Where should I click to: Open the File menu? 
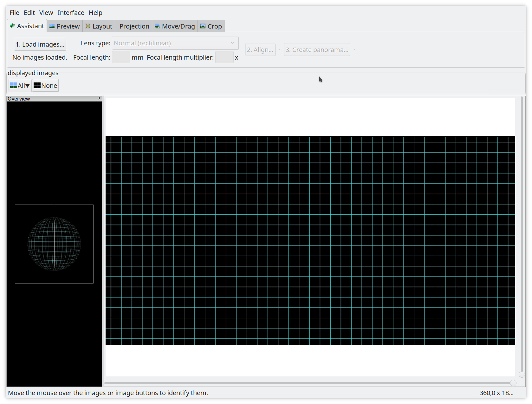coord(14,13)
